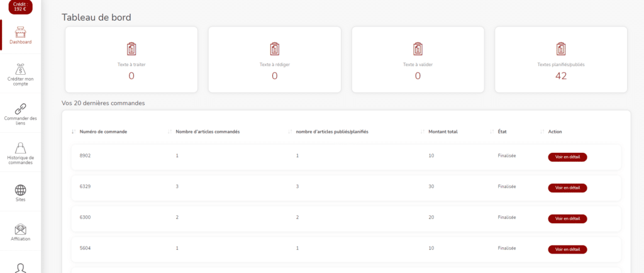Click the Texte à valider label
Screen dimensions: 644x273
coord(418,64)
